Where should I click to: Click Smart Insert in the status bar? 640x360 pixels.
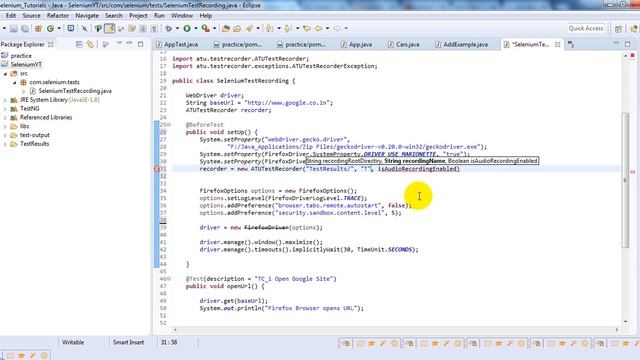tap(128, 342)
